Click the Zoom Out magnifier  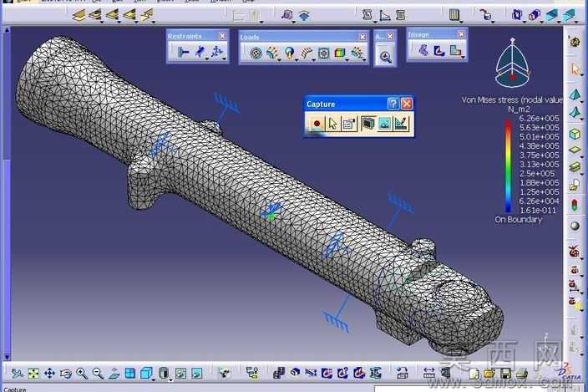(x=98, y=374)
